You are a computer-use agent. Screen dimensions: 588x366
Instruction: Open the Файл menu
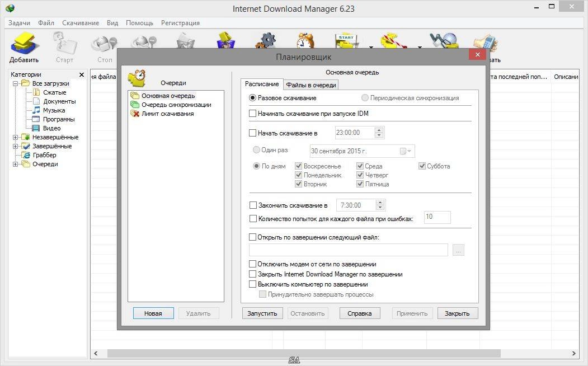tap(46, 23)
